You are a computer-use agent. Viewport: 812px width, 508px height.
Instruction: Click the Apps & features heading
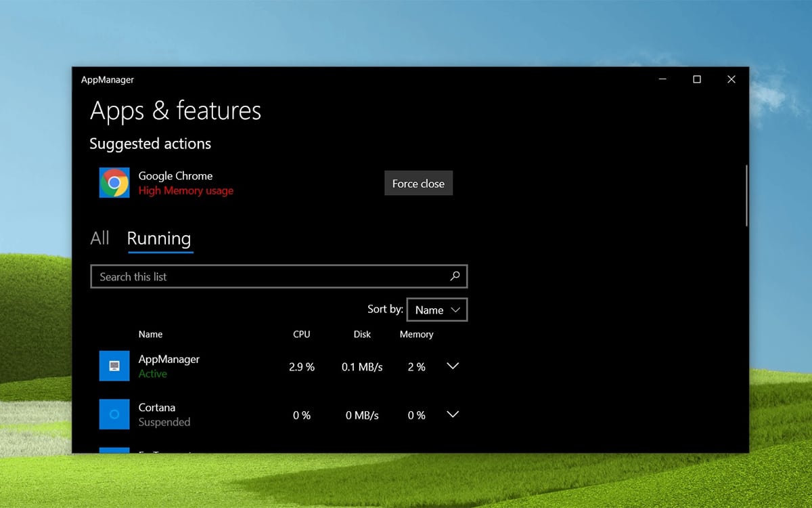tap(175, 110)
